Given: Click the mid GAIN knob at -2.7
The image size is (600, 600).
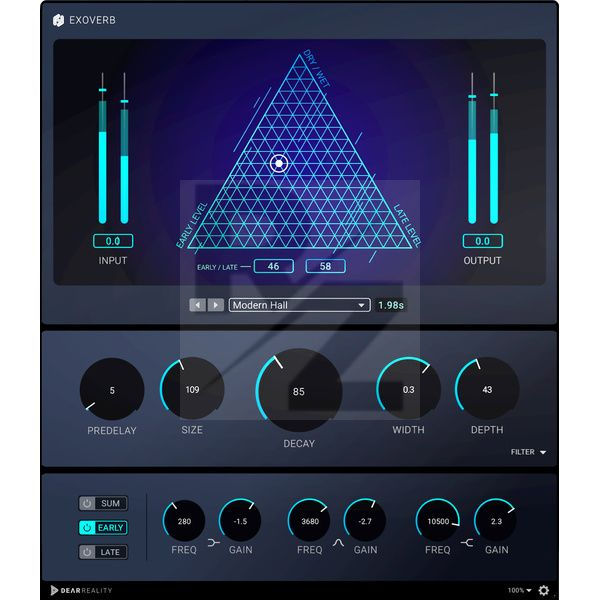Looking at the screenshot, I should [365, 520].
